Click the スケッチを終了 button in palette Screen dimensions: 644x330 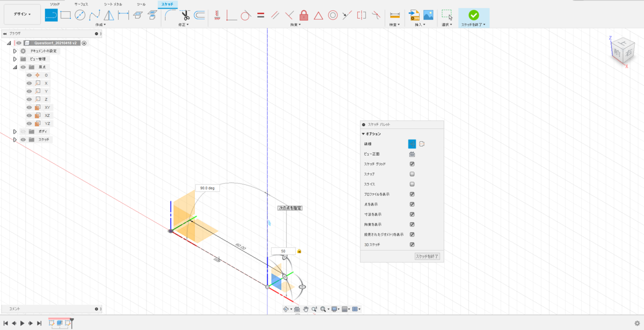point(428,256)
